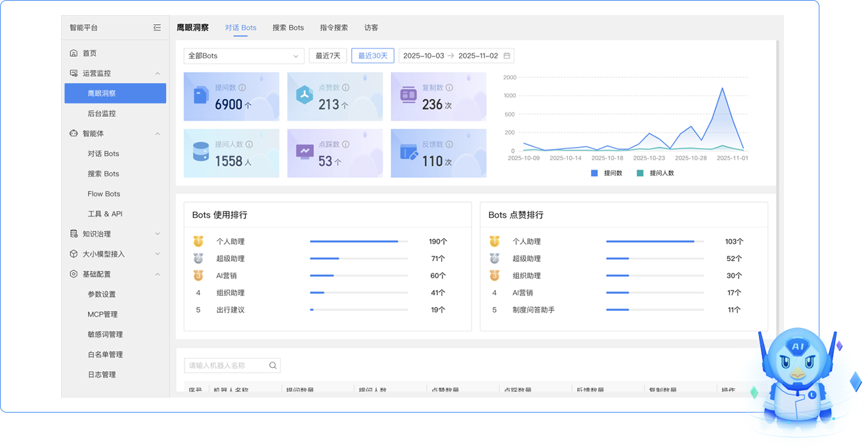
Task: Open MCP管理 in the sidebar
Action: click(x=102, y=314)
